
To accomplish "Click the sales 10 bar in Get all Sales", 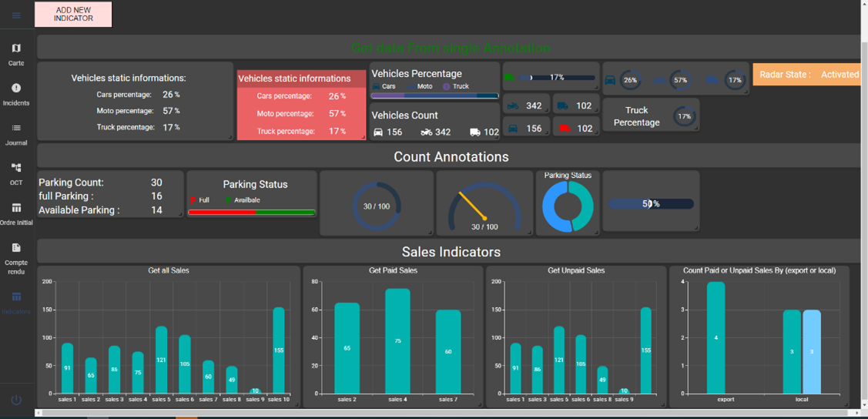I will click(279, 350).
